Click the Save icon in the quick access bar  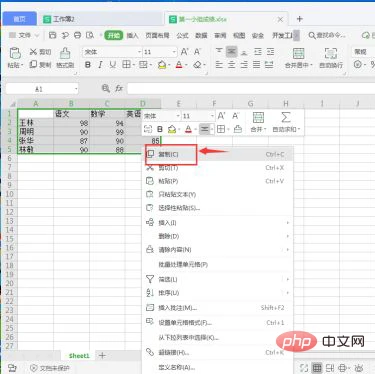52,35
